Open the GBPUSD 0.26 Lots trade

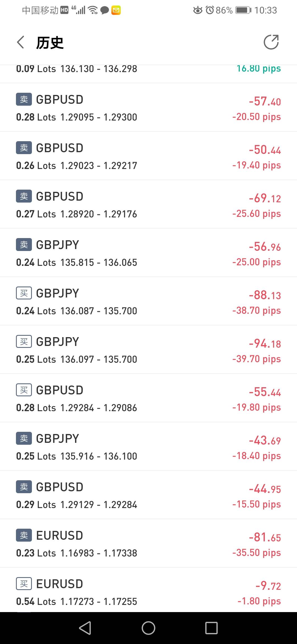148,156
